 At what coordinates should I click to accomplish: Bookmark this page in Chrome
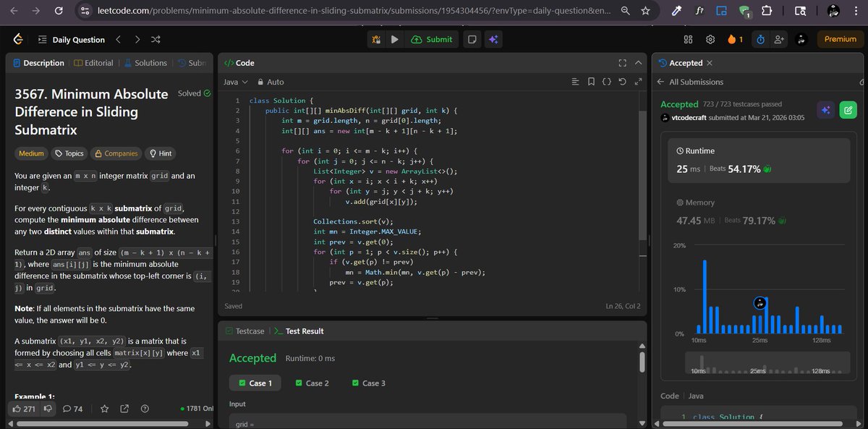[x=645, y=12]
